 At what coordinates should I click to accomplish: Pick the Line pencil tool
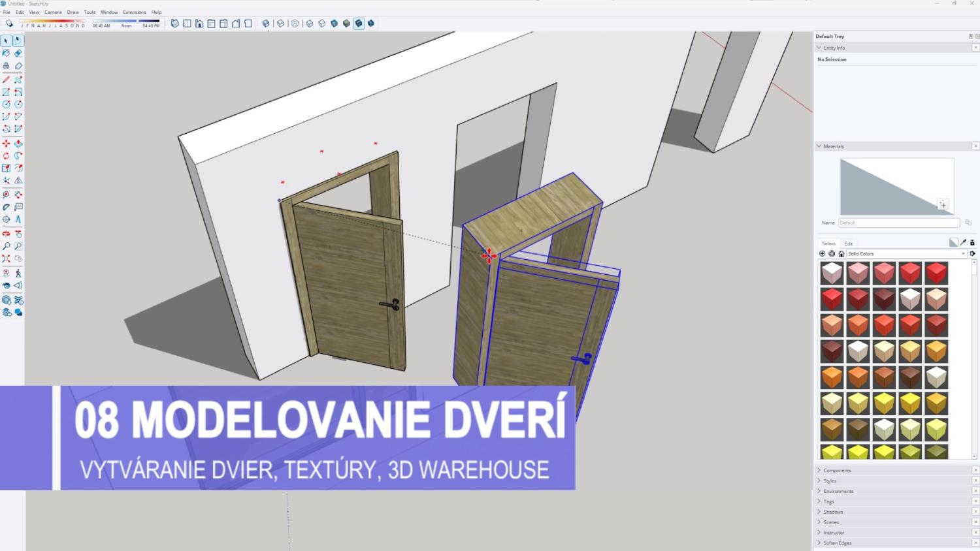pos(7,80)
